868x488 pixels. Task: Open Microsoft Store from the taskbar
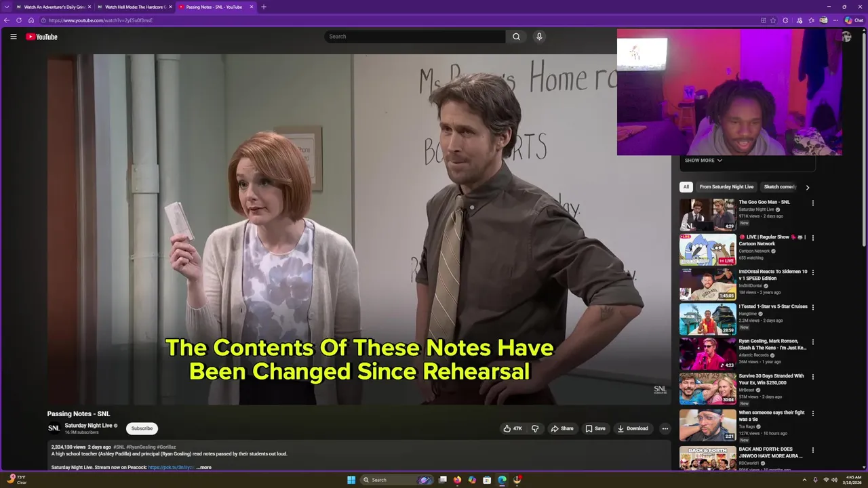tap(487, 480)
